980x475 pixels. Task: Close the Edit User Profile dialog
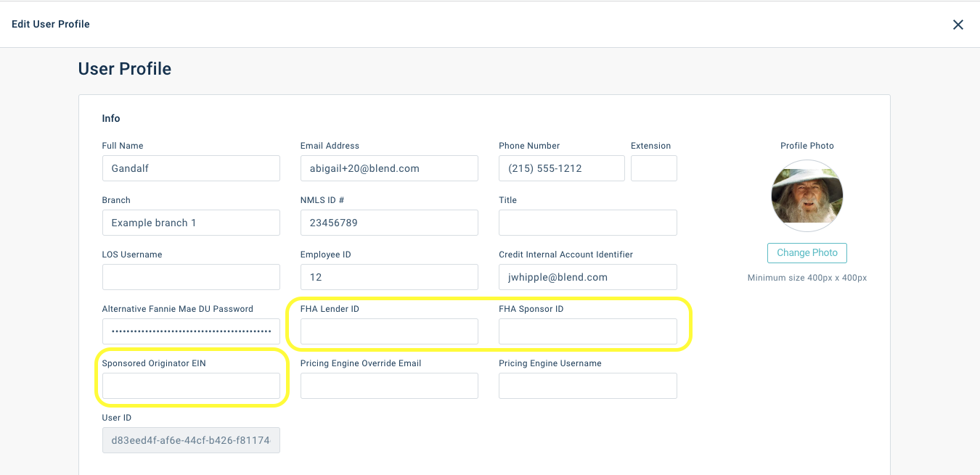pos(958,25)
